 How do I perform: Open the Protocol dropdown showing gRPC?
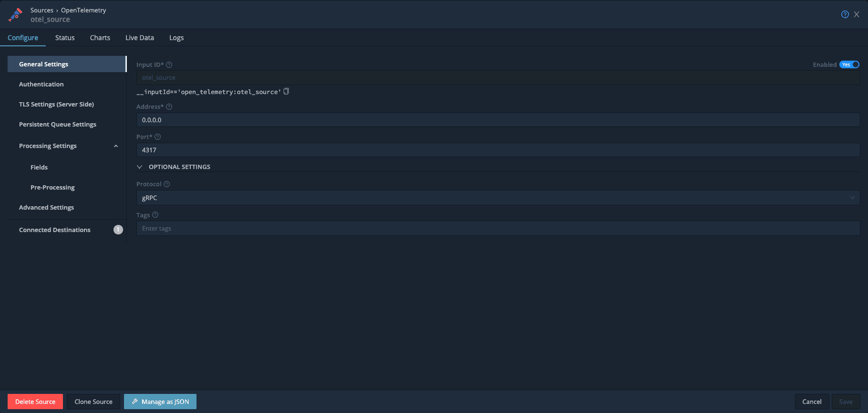pyautogui.click(x=498, y=198)
